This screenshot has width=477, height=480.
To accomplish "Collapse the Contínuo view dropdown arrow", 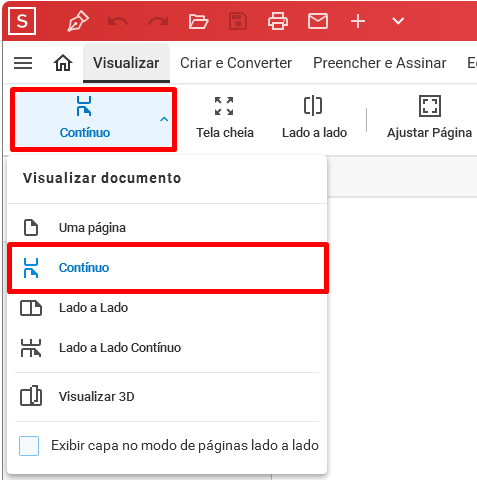I will (164, 119).
